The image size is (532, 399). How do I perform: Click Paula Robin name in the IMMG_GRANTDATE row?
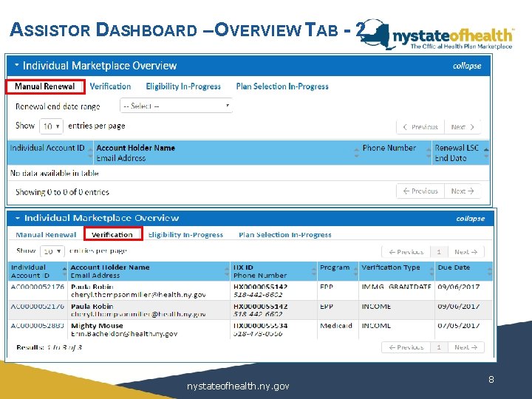(92, 287)
